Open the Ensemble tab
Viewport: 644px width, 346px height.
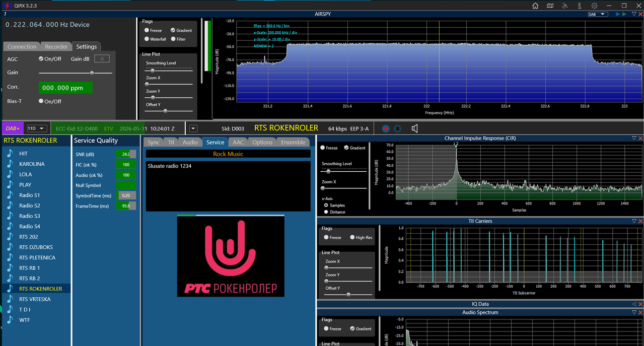pyautogui.click(x=293, y=142)
